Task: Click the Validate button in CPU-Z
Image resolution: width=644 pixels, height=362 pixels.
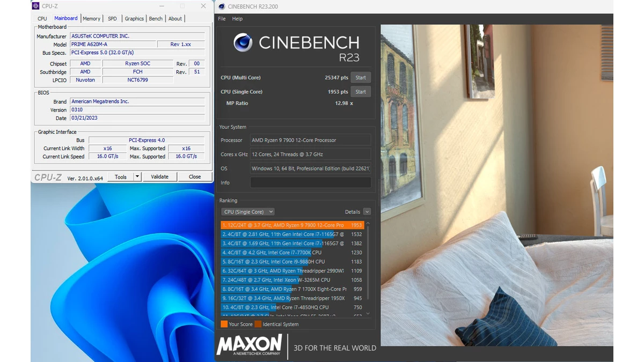Action: (x=159, y=177)
